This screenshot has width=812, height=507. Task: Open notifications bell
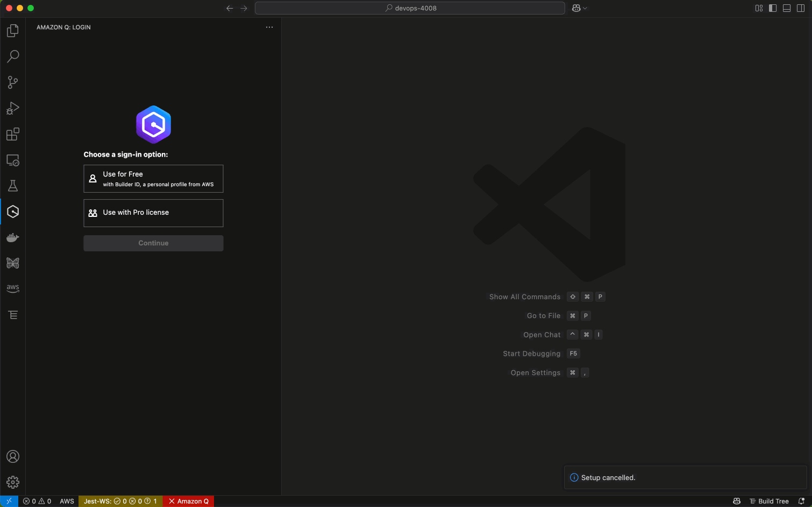(x=801, y=501)
